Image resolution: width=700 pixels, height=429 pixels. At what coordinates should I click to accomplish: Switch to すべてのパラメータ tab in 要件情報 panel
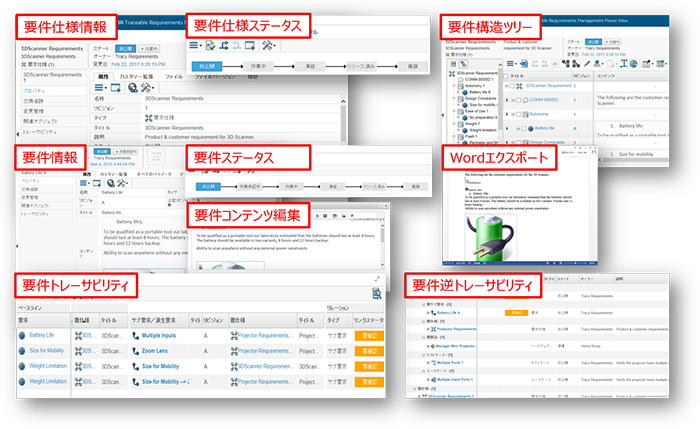click(x=154, y=174)
